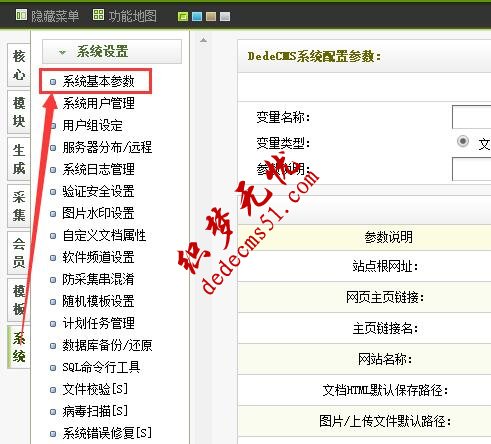The height and width of the screenshot is (444, 491).
Task: Click bullet icon beside SQL命令行工具
Action: click(x=53, y=368)
